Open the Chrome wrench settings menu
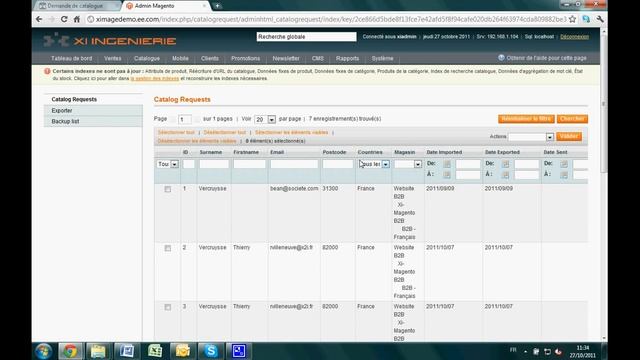640x360 pixels. 600,19
